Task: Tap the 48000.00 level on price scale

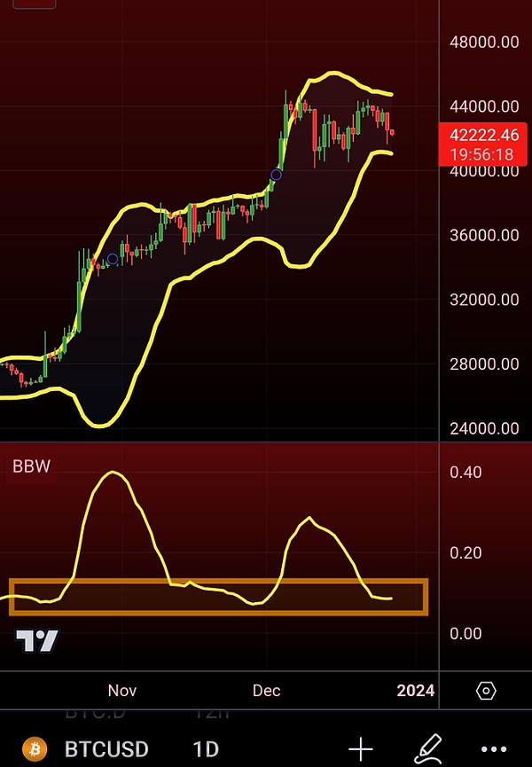Action: coord(484,42)
